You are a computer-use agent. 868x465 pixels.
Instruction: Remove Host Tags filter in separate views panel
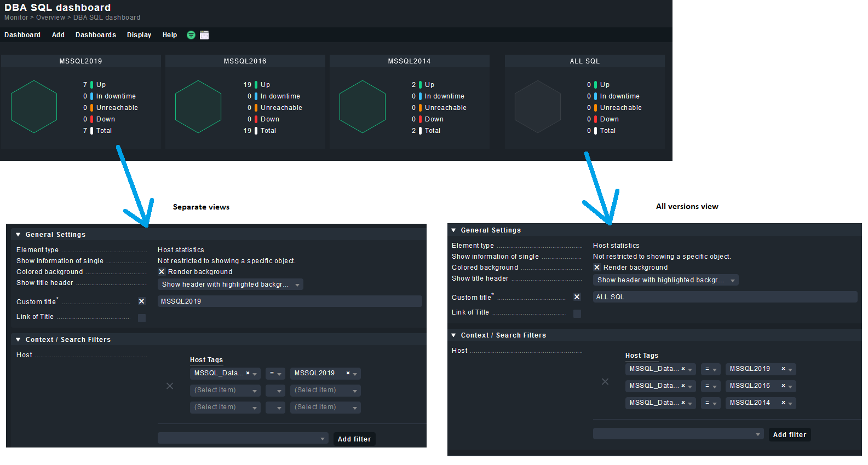[170, 386]
